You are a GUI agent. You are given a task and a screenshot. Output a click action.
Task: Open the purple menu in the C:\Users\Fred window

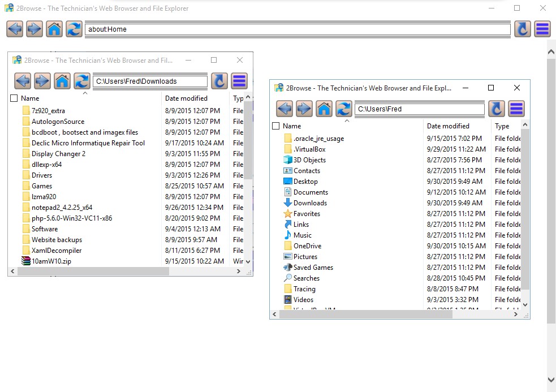pos(516,109)
